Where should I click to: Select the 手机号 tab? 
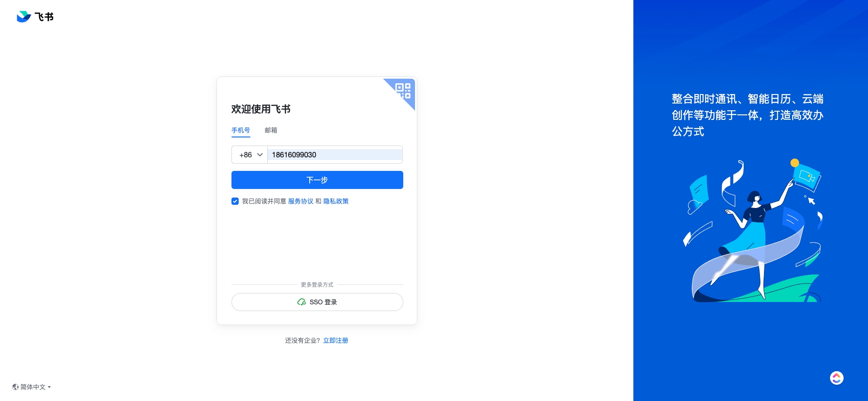click(x=241, y=130)
